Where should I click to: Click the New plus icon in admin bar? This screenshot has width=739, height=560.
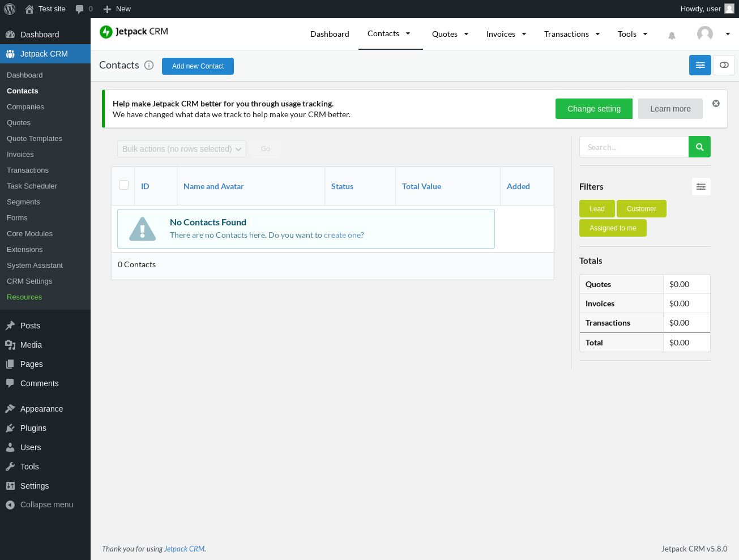(107, 9)
